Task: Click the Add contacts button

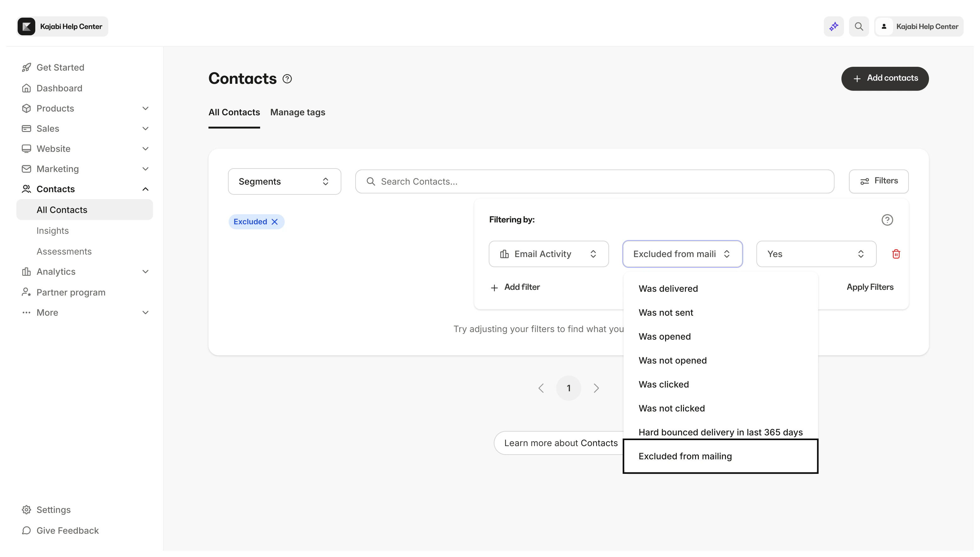Action: pos(885,78)
